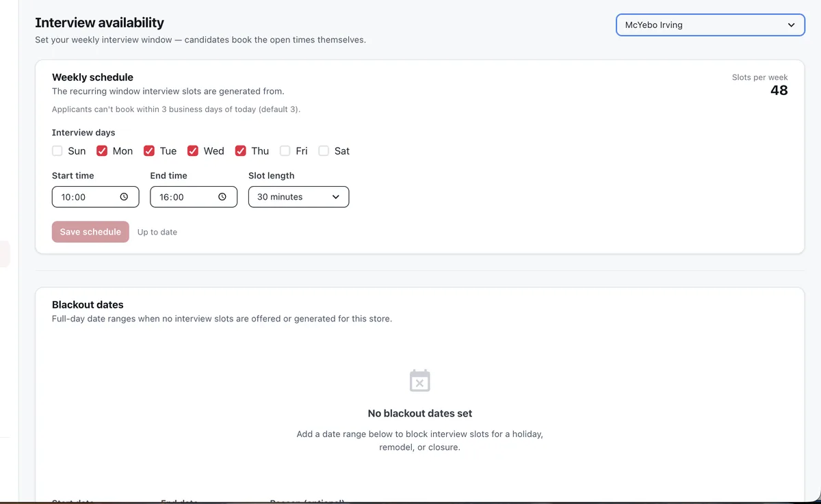
Task: Uncheck the Tue interview day
Action: coord(149,151)
